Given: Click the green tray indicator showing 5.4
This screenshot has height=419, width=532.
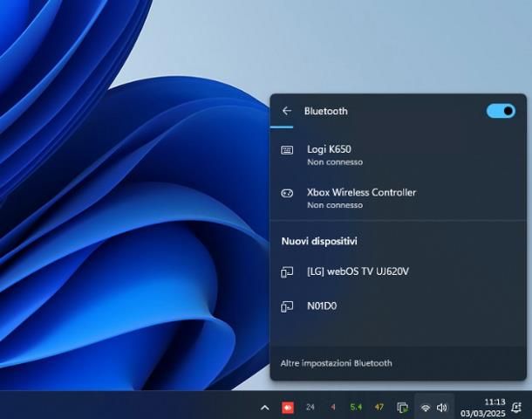Looking at the screenshot, I should point(356,407).
